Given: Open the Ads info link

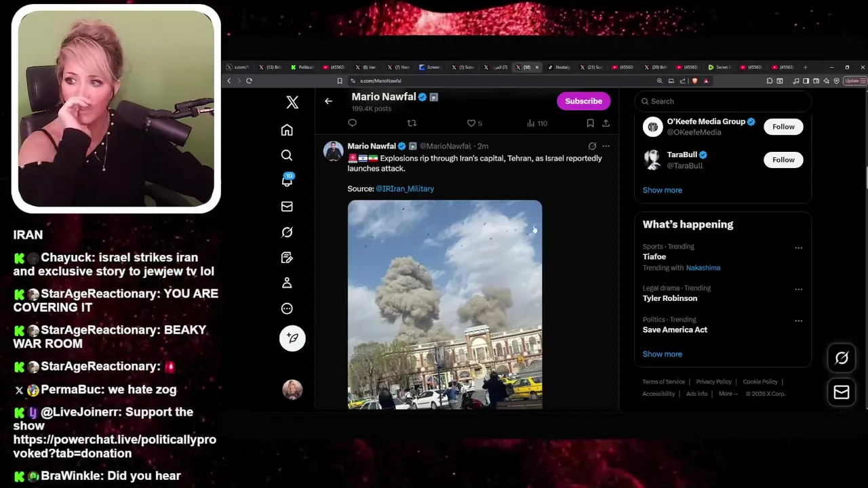Looking at the screenshot, I should [696, 394].
